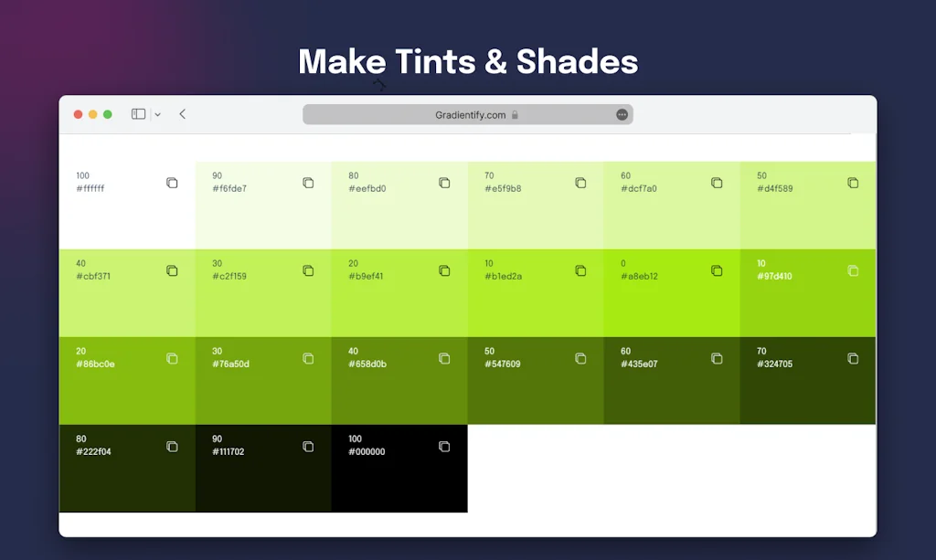The height and width of the screenshot is (560, 936).
Task: Open the sidebar options chevron dropdown
Action: click(x=157, y=113)
